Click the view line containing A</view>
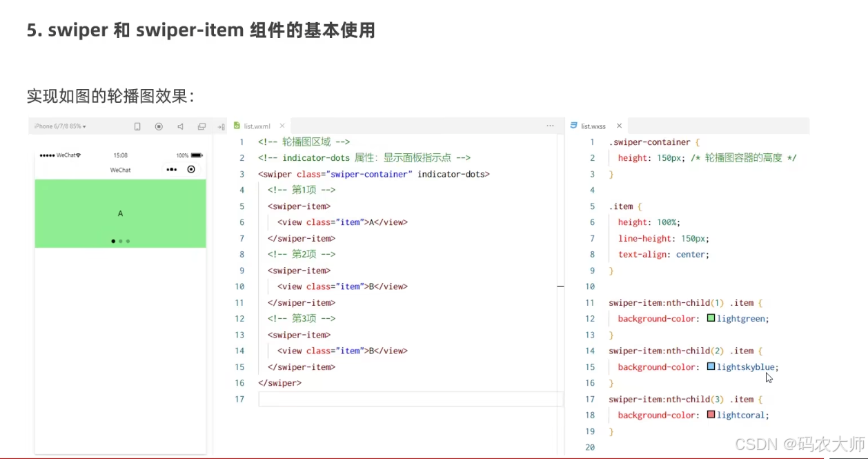The image size is (868, 459). click(342, 222)
